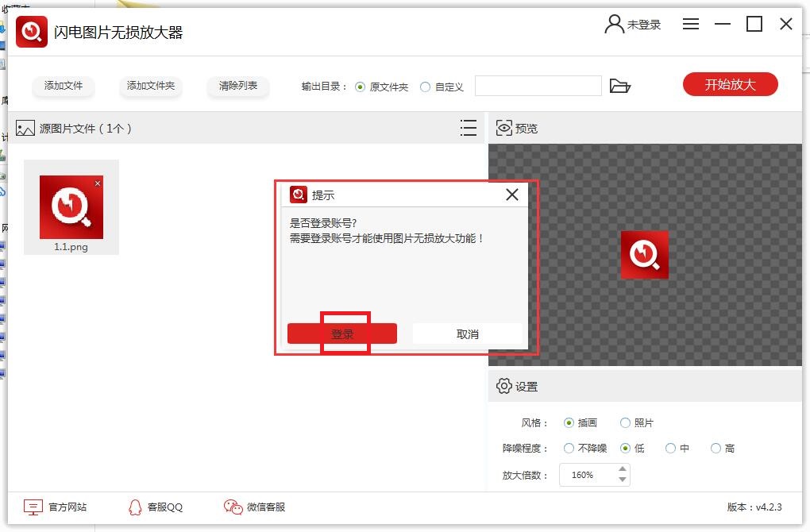
Task: Select the 自定义 output directory option
Action: click(426, 88)
